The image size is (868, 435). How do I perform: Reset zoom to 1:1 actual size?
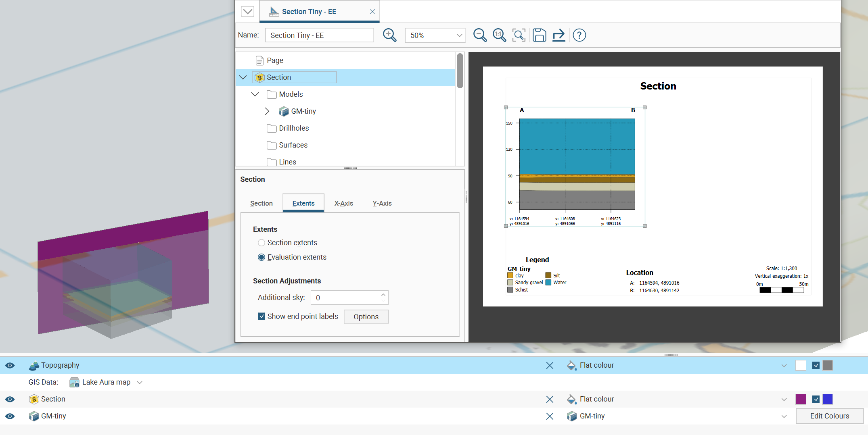coord(499,35)
